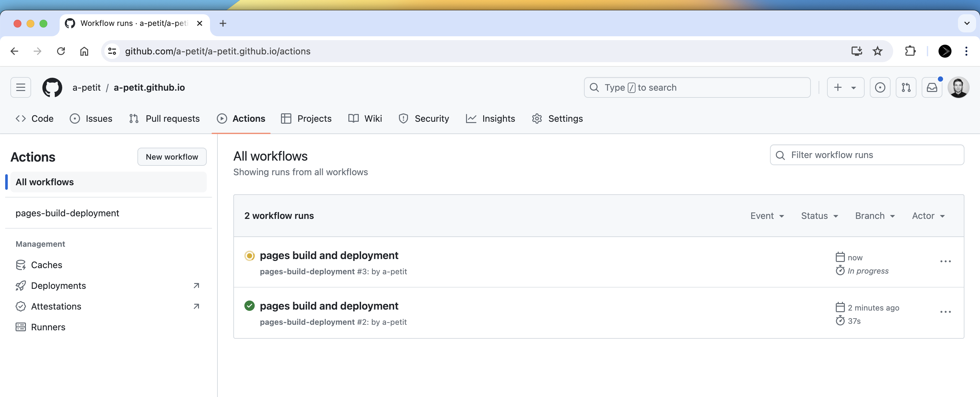Open options menu for in-progress run #3

pos(945,262)
